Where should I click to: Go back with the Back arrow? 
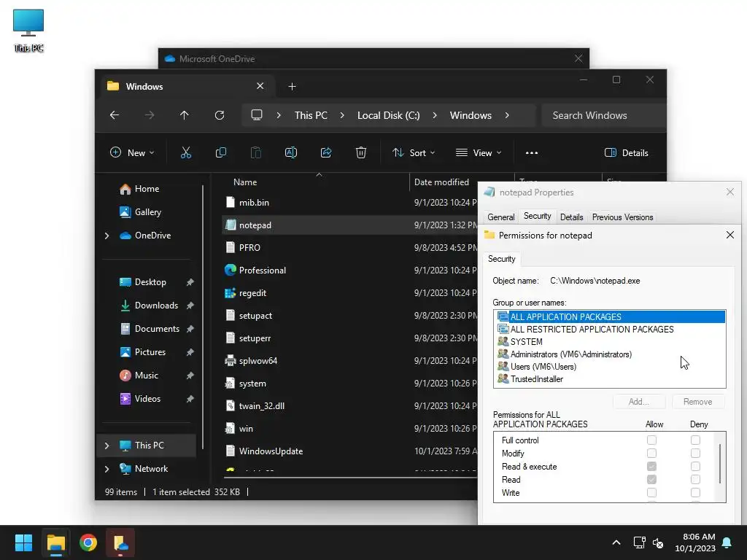coord(115,114)
